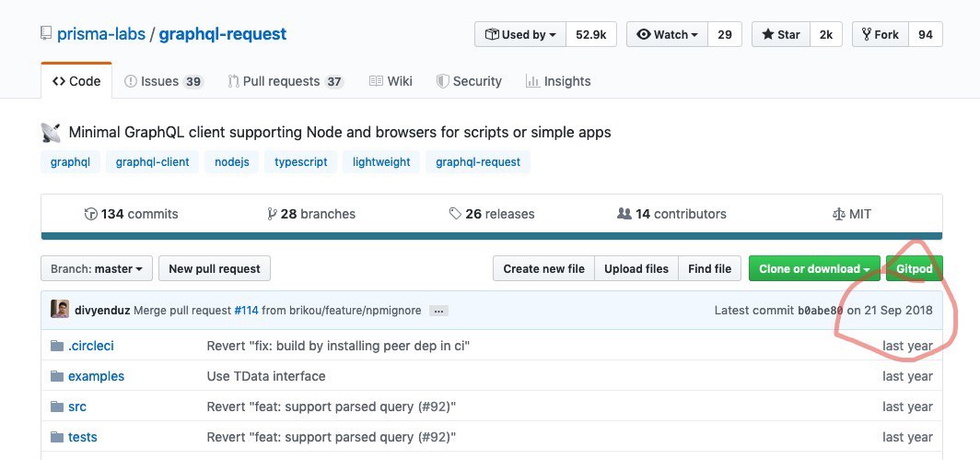Switch to the Code tab
This screenshot has height=460, width=980.
tap(76, 81)
